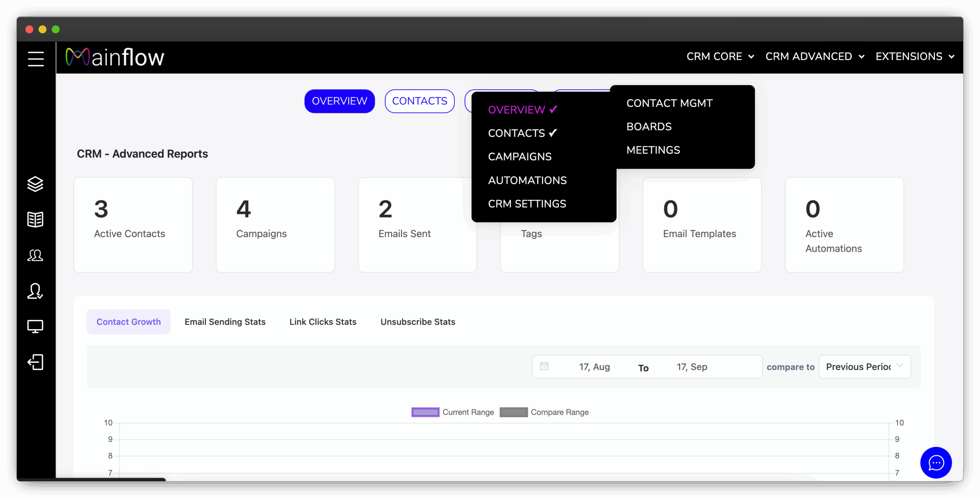Click the verified user sidebar icon
980x498 pixels.
point(35,291)
